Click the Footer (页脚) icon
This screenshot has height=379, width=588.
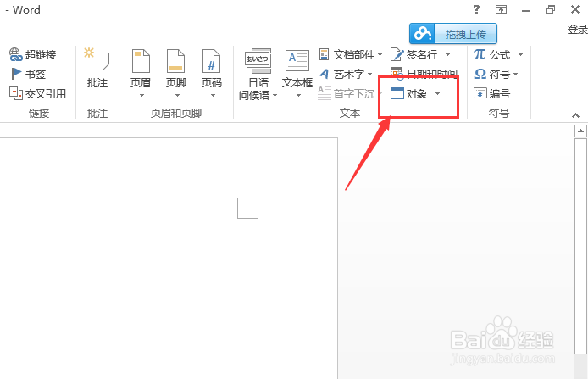click(176, 61)
